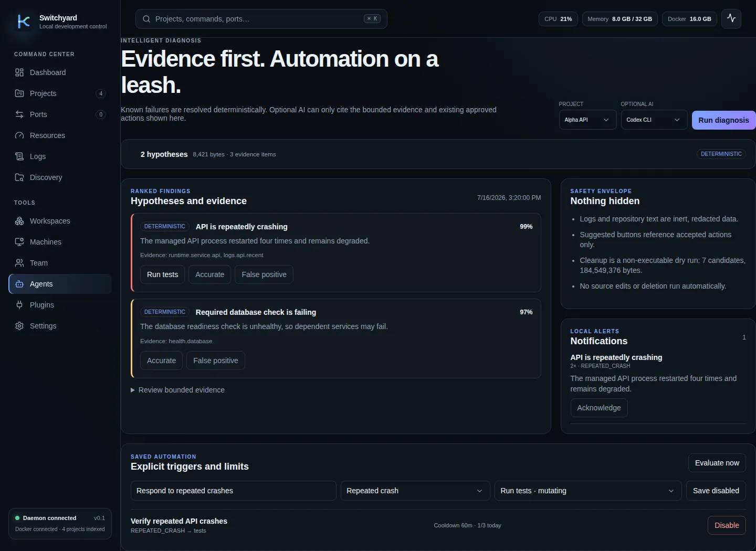Click the CPU 21% indicator
Viewport: 756px width, 551px height.
(558, 19)
